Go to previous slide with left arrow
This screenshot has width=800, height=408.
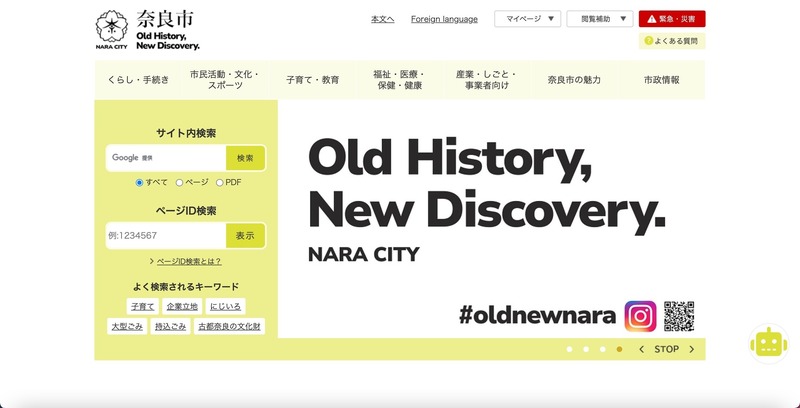click(641, 349)
